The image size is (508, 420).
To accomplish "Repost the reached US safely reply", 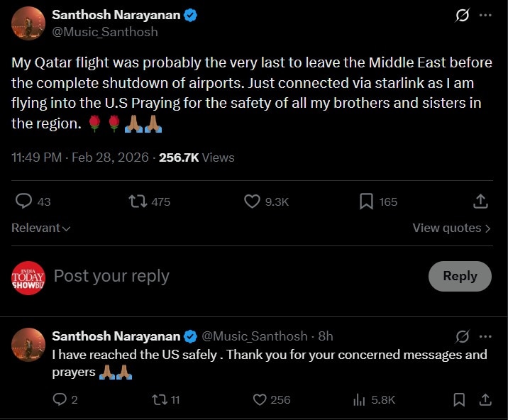I will [160, 399].
